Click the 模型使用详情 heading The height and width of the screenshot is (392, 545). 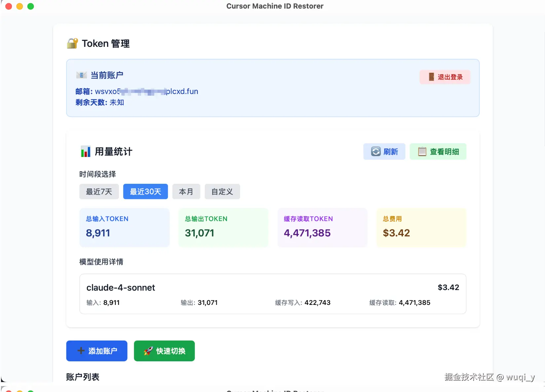point(101,262)
